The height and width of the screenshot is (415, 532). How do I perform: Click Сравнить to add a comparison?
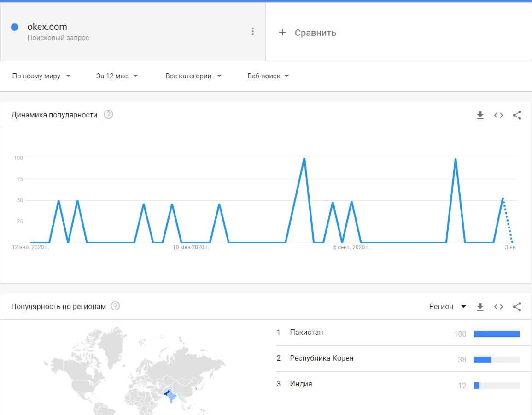(315, 33)
